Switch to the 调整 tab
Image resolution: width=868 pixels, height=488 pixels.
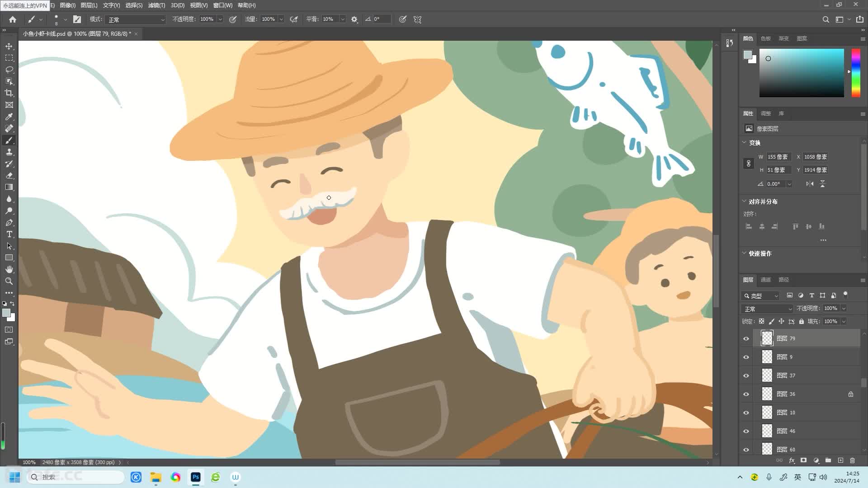[765, 113]
